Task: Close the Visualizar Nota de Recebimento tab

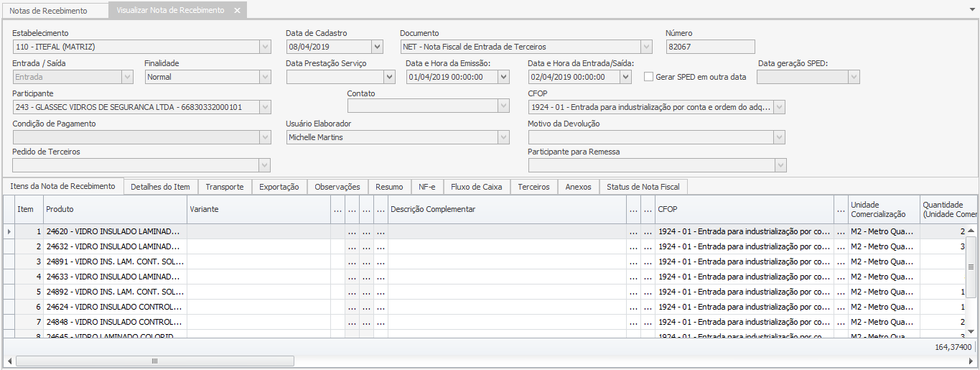Action: [x=237, y=11]
